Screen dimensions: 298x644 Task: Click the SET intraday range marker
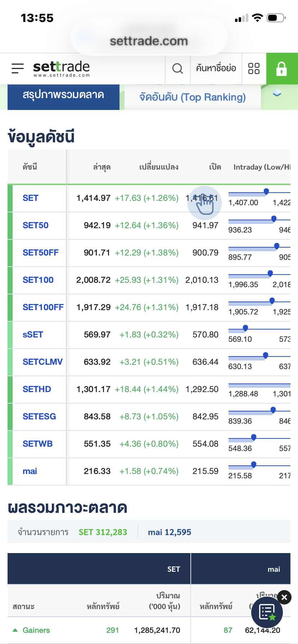[x=266, y=191]
